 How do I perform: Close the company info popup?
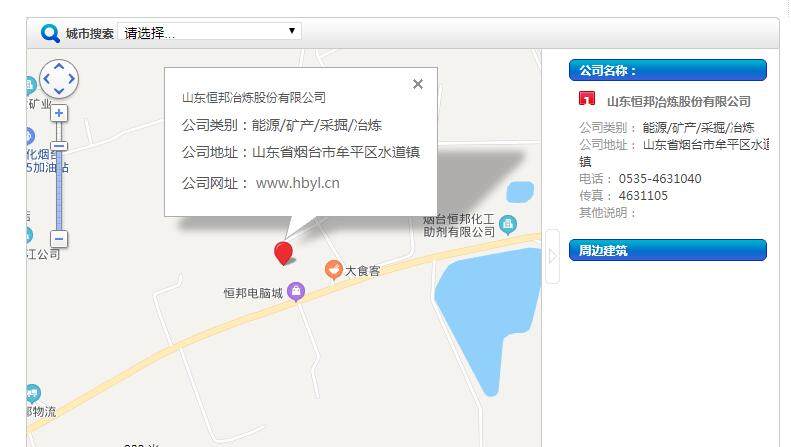[x=418, y=84]
